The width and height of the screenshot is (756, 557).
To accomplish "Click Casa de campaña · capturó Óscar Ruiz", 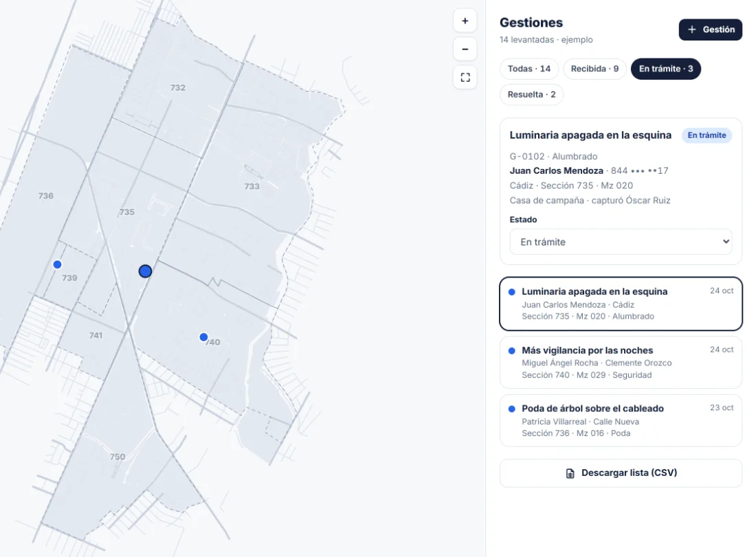I will pyautogui.click(x=590, y=201).
